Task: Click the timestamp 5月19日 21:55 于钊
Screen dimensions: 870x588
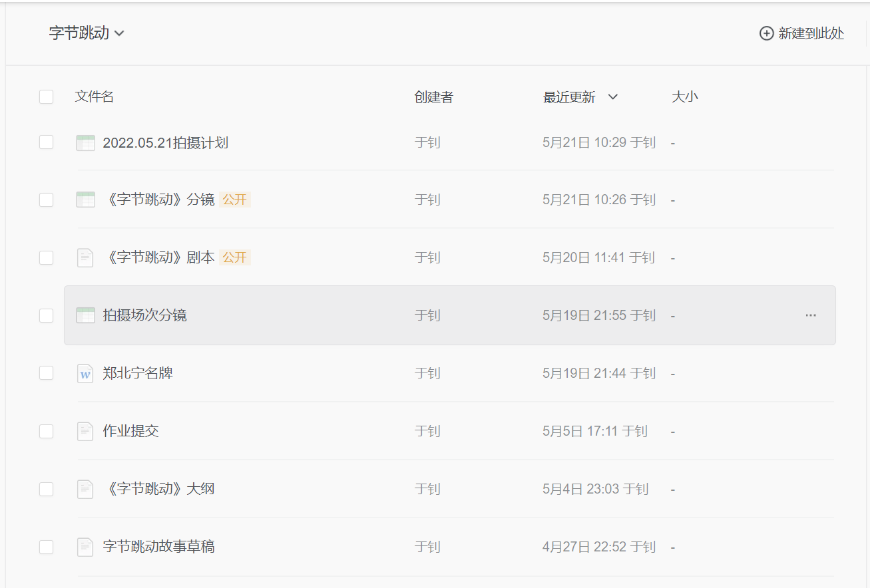Action: coord(599,315)
